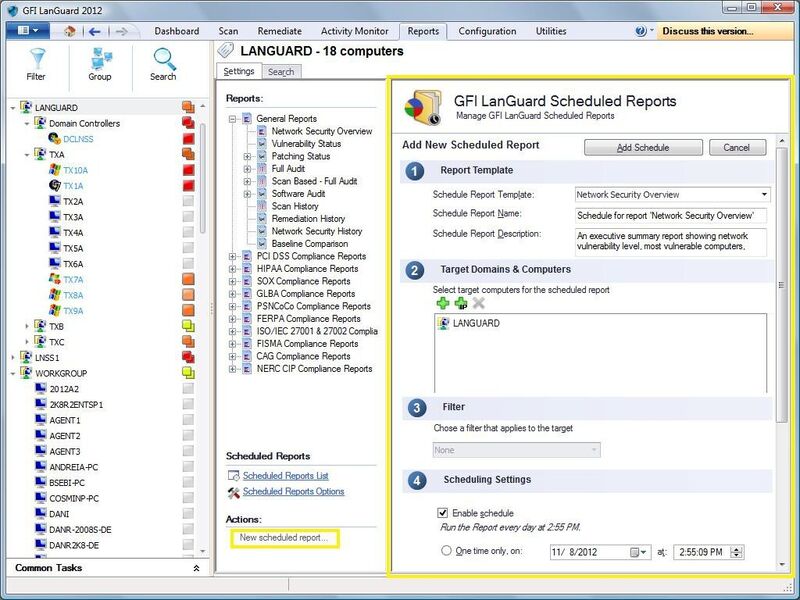The image size is (800, 600).
Task: Click the time field spinner arrows
Action: pyautogui.click(x=737, y=552)
